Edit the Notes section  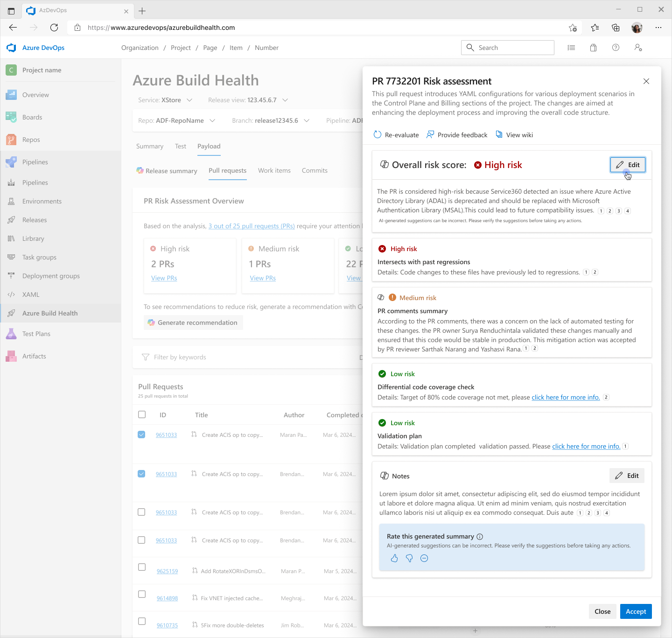click(627, 476)
